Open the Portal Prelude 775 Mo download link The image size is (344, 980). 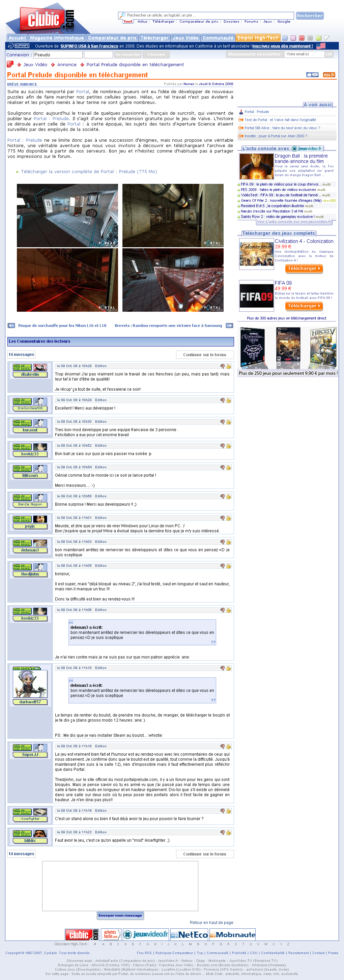coord(89,172)
